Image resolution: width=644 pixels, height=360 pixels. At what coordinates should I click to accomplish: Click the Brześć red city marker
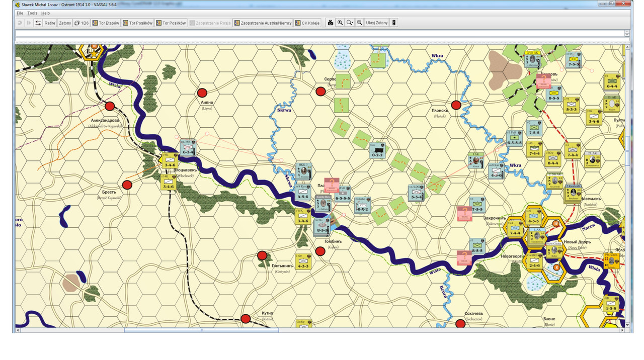127,185
